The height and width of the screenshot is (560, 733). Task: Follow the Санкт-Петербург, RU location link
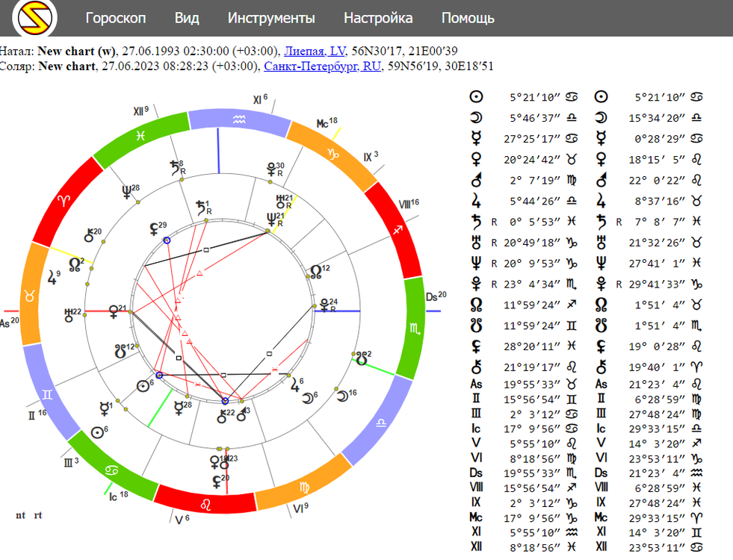pyautogui.click(x=323, y=66)
